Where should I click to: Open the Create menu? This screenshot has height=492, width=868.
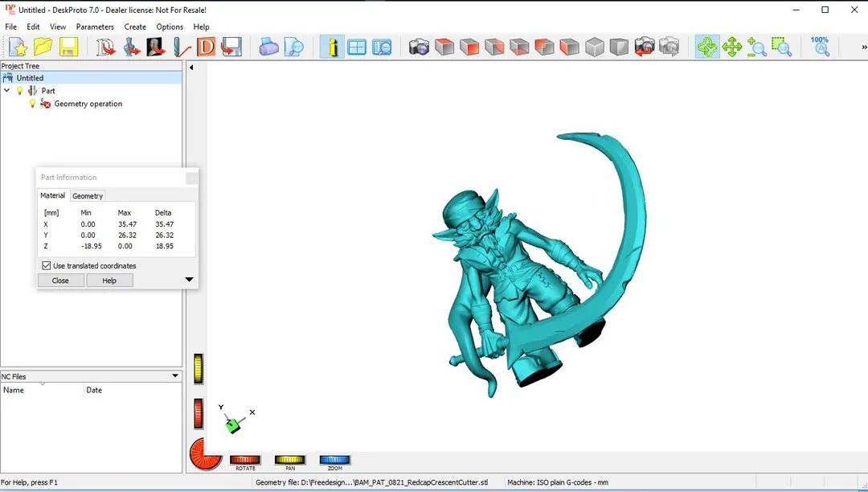click(x=135, y=27)
